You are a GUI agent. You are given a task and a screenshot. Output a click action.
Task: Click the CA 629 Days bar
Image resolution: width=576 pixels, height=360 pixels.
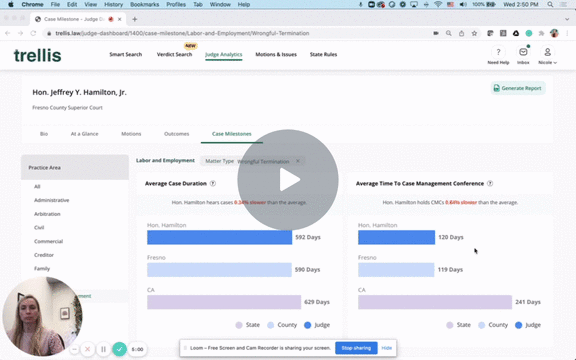pos(224,302)
